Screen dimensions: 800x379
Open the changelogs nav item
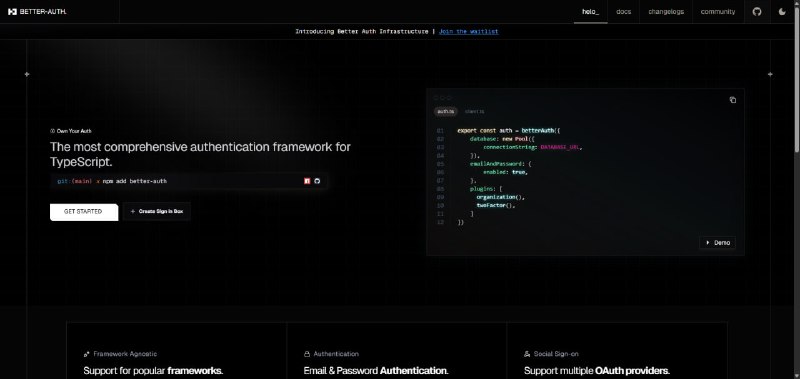coord(666,12)
